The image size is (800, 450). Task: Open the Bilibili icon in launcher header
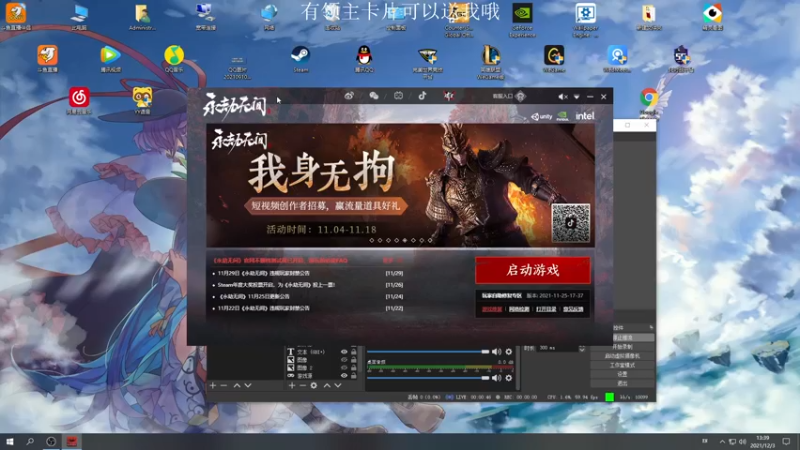(398, 96)
